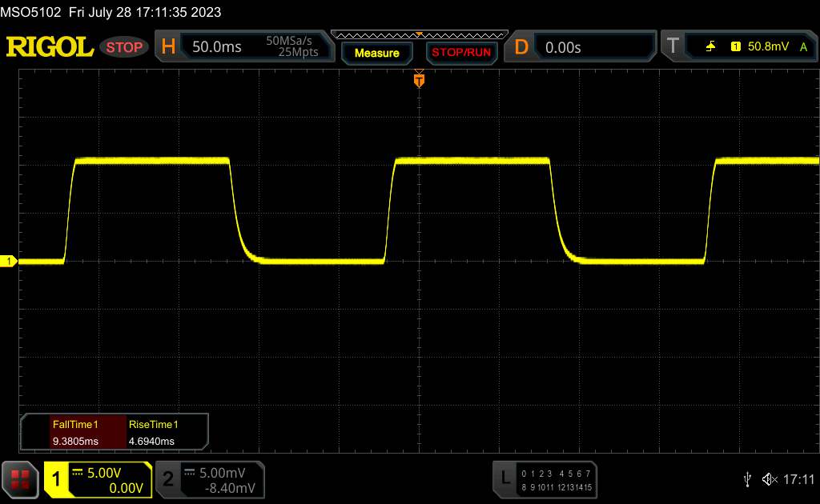This screenshot has height=504, width=820.
Task: Click the 50MSa/s sample rate readout
Action: pos(288,40)
